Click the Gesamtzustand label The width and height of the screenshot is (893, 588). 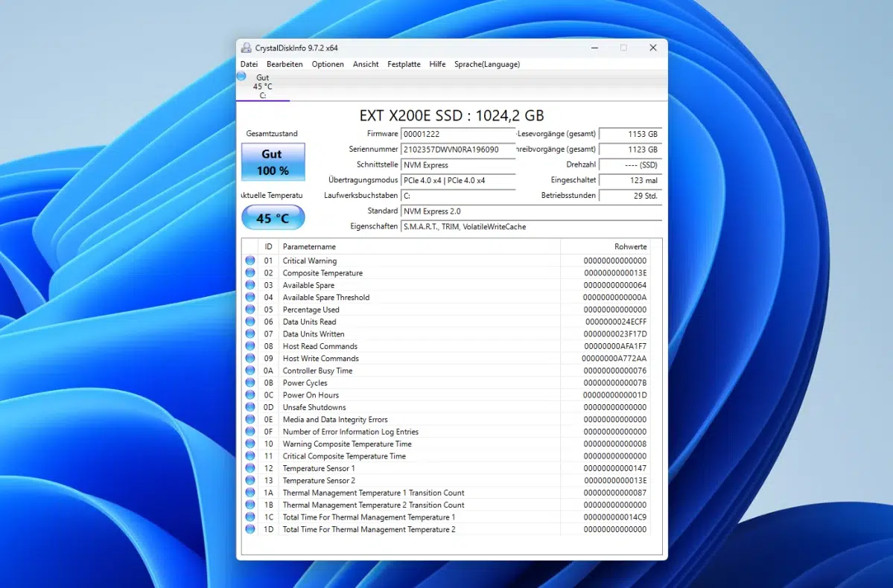pyautogui.click(x=272, y=134)
